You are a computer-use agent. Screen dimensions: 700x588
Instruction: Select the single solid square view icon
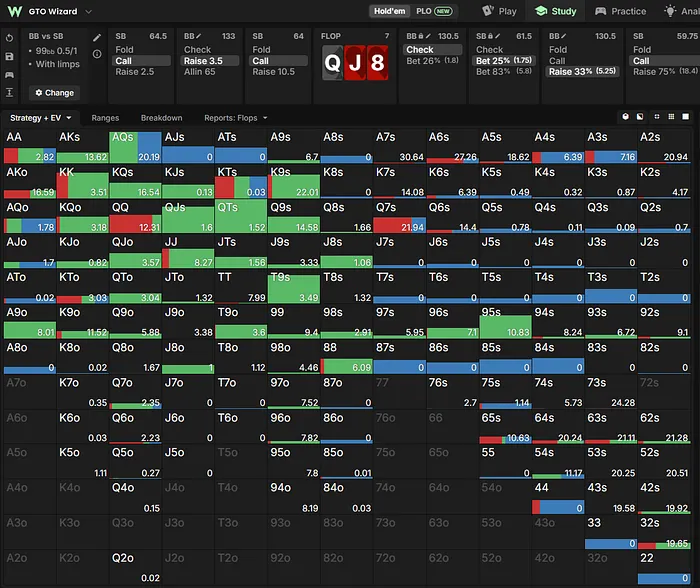pos(685,117)
